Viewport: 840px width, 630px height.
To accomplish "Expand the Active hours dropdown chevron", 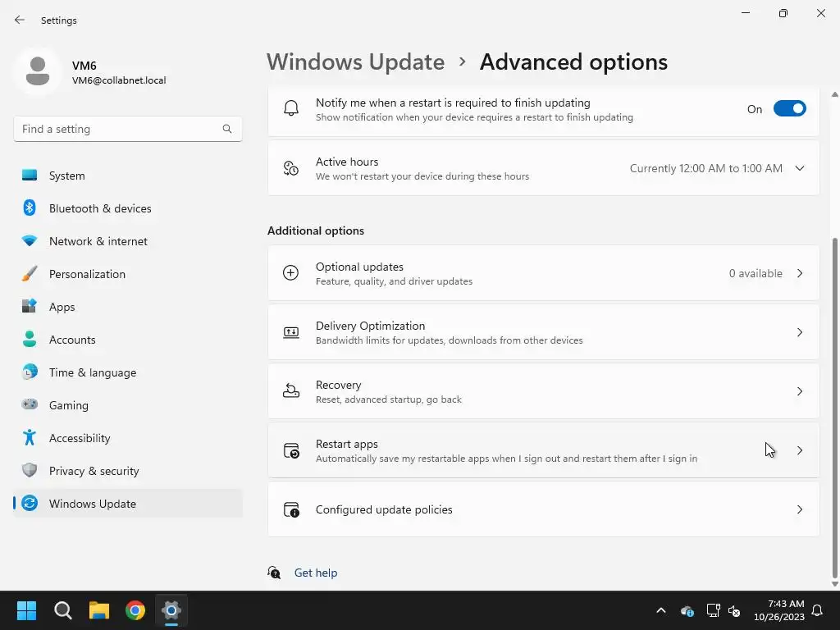I will click(800, 168).
